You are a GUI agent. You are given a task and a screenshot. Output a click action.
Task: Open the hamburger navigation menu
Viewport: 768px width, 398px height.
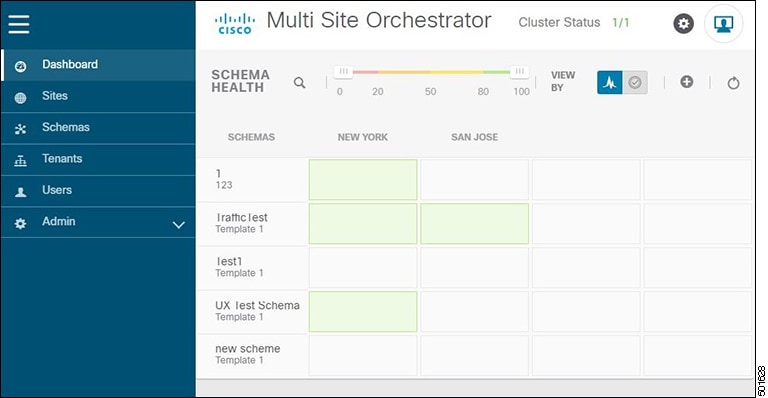[x=19, y=24]
